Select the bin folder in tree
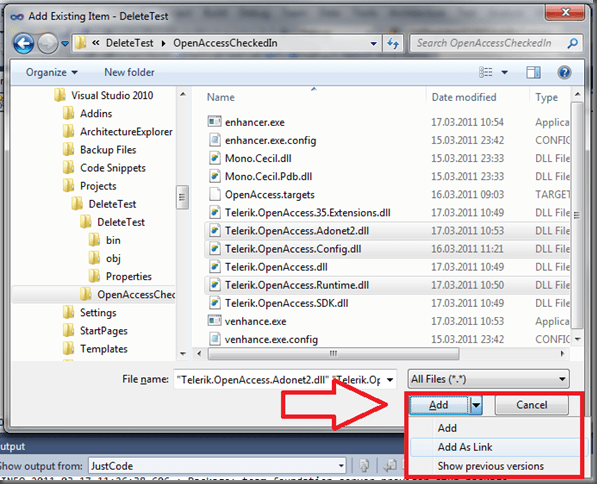Image resolution: width=597 pixels, height=484 pixels. coord(113,240)
